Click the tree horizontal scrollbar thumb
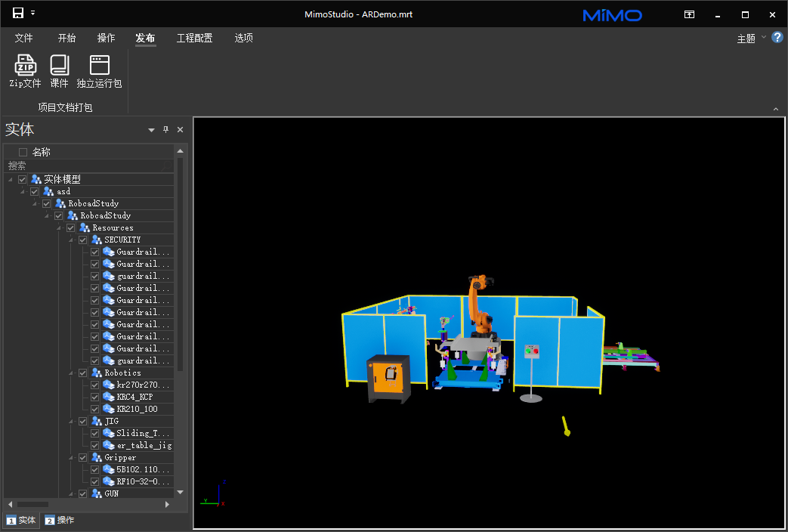This screenshot has width=788, height=532. (32, 504)
